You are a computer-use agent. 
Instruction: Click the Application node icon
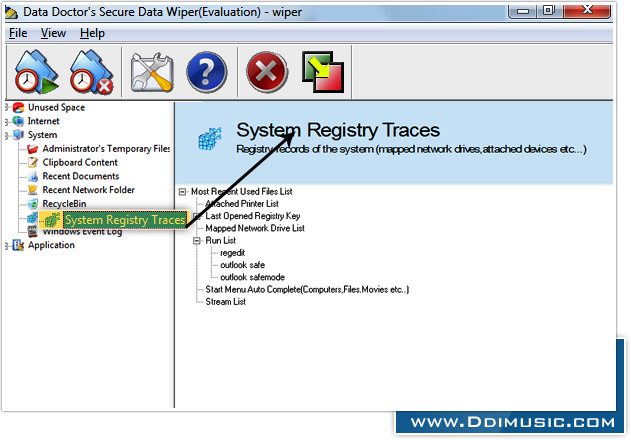tap(19, 245)
